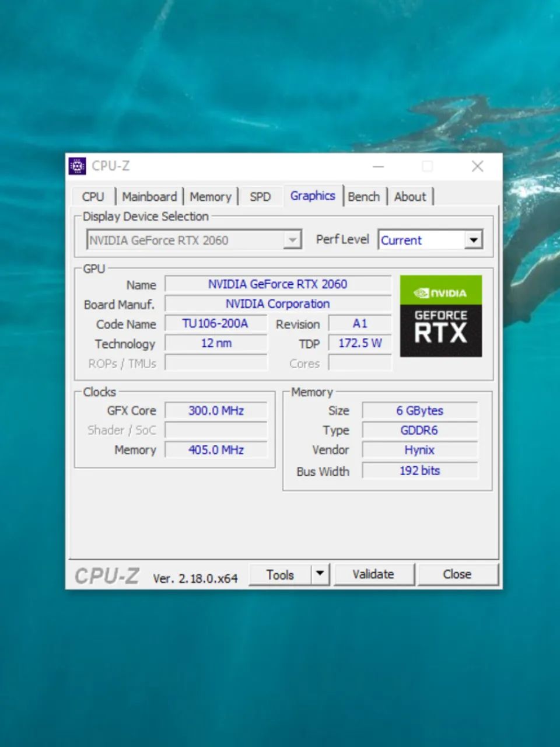The width and height of the screenshot is (560, 747).
Task: Expand the Tools button dropdown arrow
Action: click(x=320, y=574)
